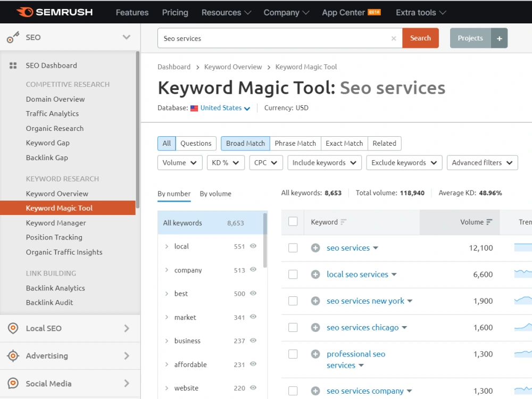532x399 pixels.
Task: Toggle the eye icon for 'market' group
Action: click(253, 317)
